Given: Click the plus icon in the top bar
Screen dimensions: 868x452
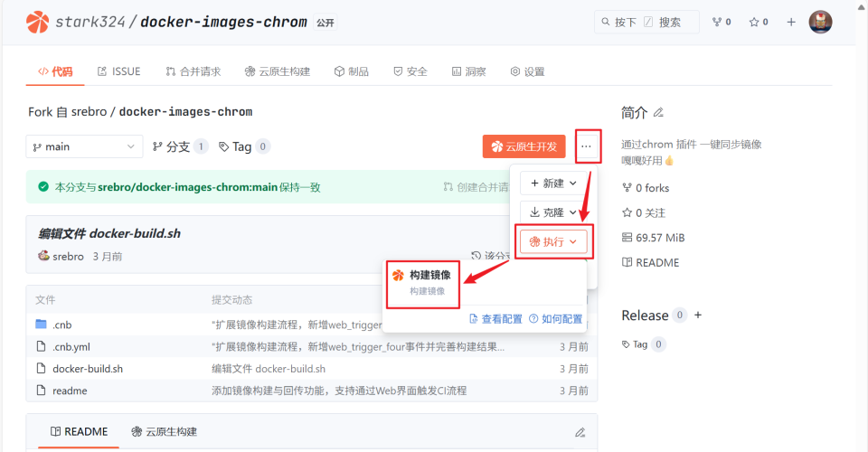Looking at the screenshot, I should point(791,22).
